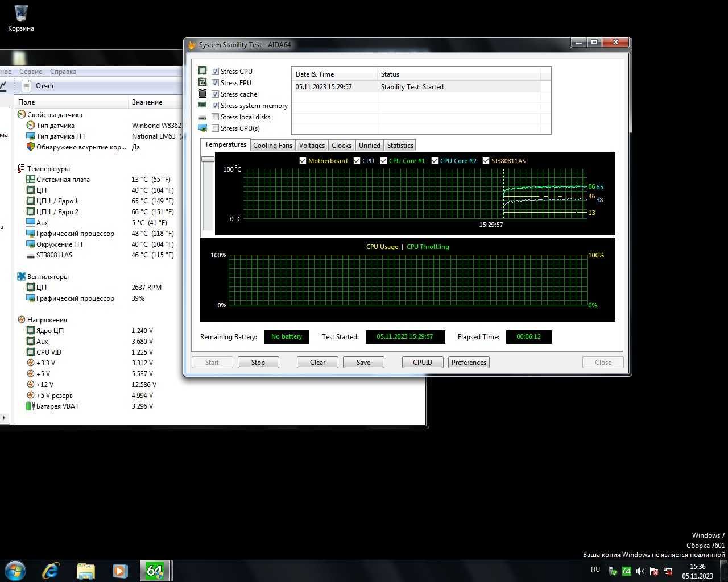Click the temperature graph vertical slider
The image size is (728, 582).
pos(208,159)
